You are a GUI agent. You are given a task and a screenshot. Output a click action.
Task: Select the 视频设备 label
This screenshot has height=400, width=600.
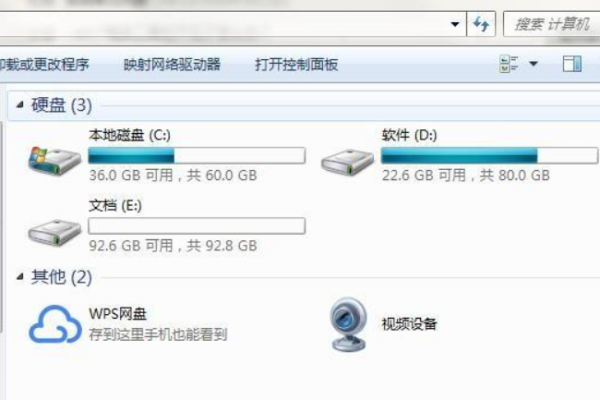coord(409,324)
